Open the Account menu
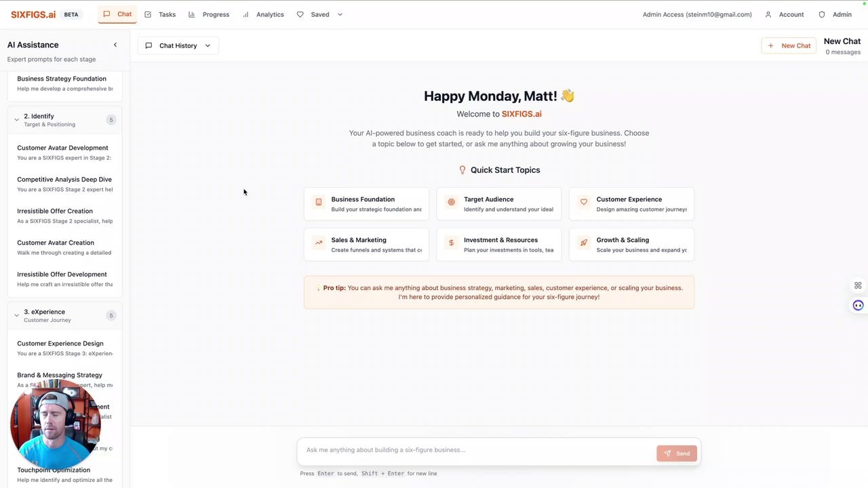 coord(787,14)
